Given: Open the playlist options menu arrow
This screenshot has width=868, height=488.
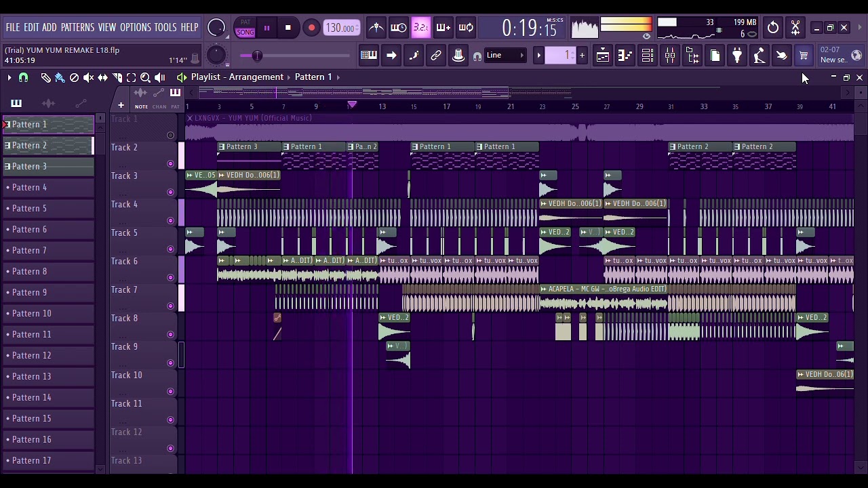Looking at the screenshot, I should (9, 78).
